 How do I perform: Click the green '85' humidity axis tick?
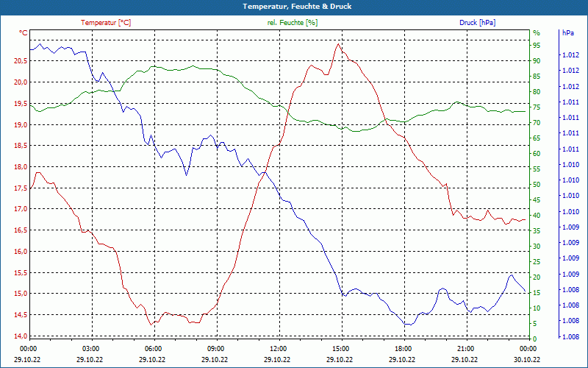point(537,77)
